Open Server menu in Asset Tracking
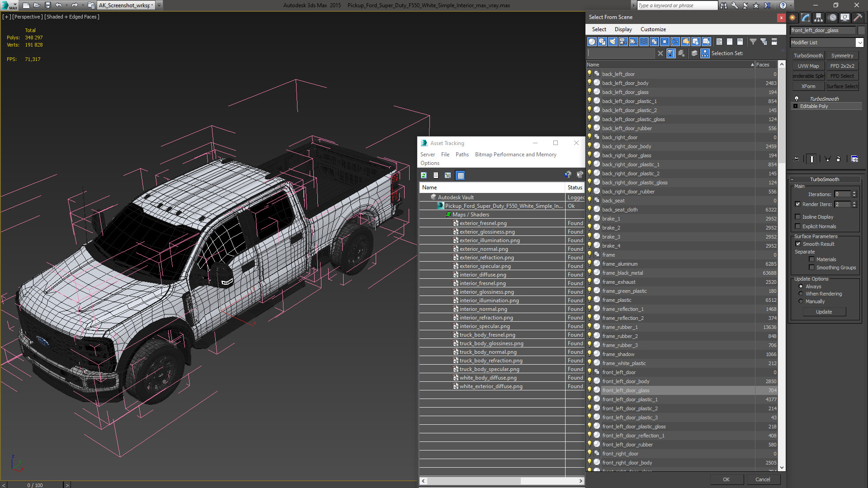Viewport: 868px width, 488px height. (427, 155)
